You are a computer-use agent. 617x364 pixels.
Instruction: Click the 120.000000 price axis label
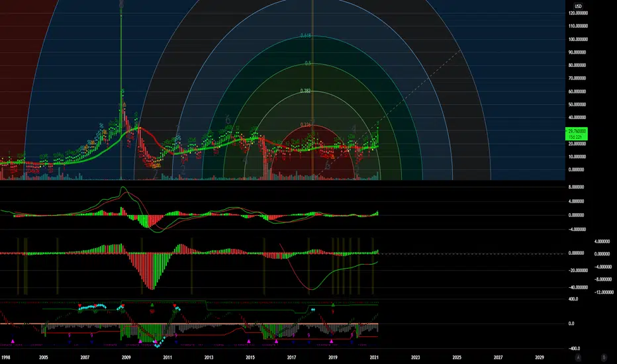[578, 13]
